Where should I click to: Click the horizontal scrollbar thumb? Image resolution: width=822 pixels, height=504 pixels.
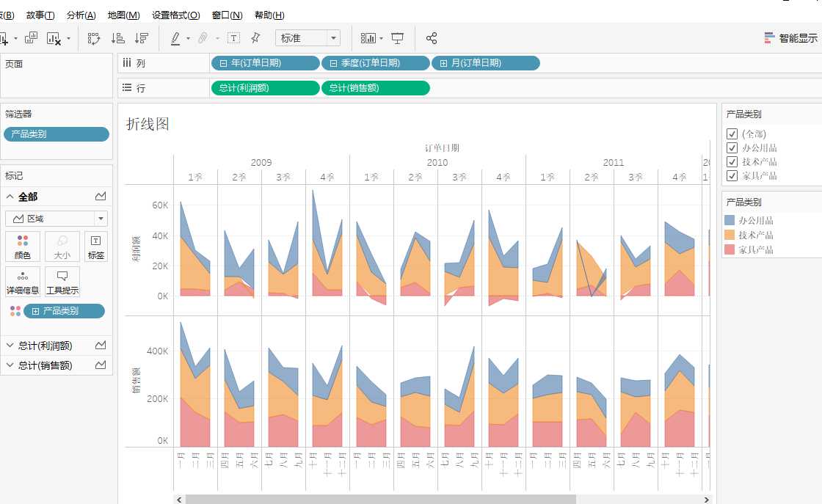pyautogui.click(x=381, y=500)
